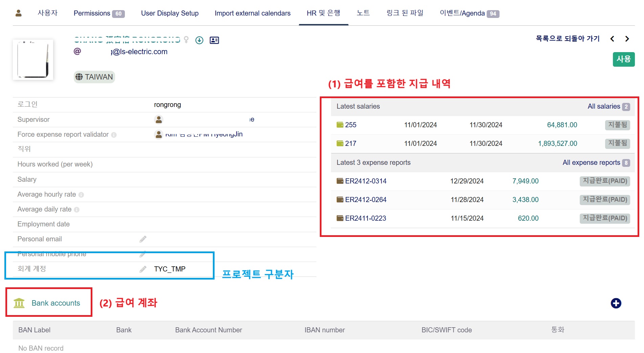Click the contact card icon beside user name
The image size is (644, 353).
214,40
